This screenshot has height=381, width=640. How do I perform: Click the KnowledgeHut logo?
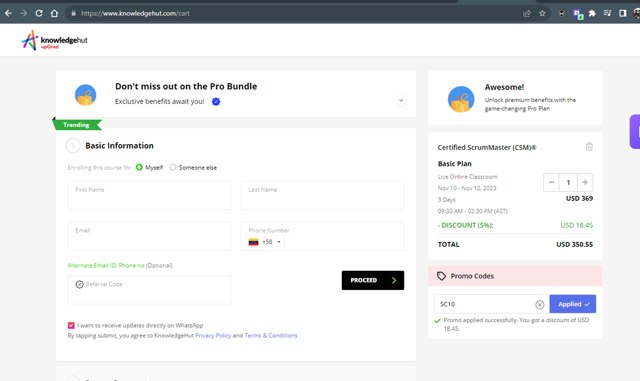[54, 40]
